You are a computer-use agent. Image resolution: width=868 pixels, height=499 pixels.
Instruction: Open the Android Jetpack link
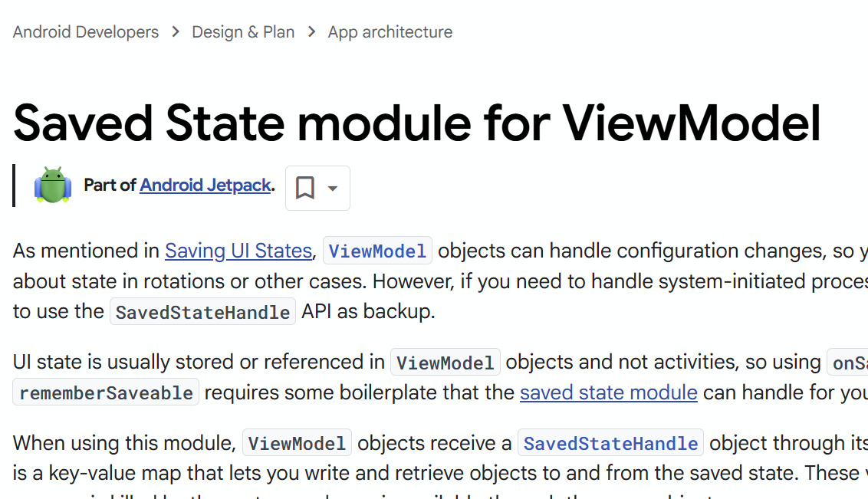tap(205, 185)
